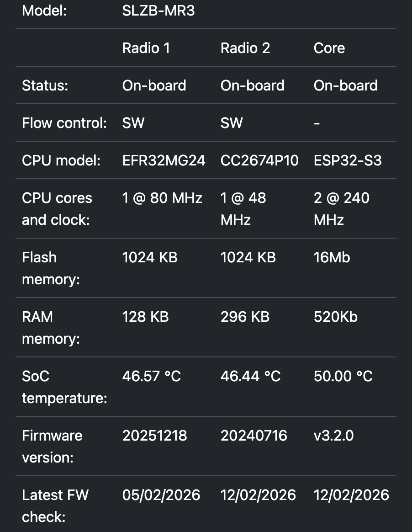Select the Radio 1 column header
412x532 pixels.
(146, 48)
